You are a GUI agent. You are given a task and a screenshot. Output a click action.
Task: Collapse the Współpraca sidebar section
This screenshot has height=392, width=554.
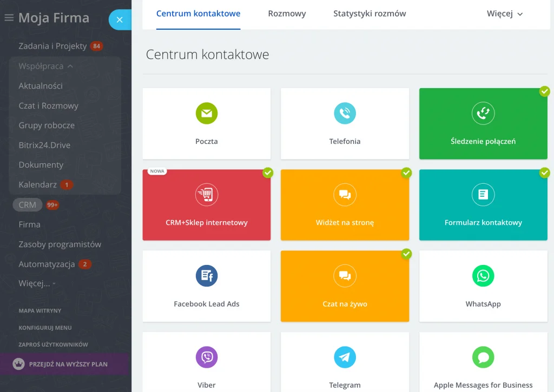click(46, 66)
